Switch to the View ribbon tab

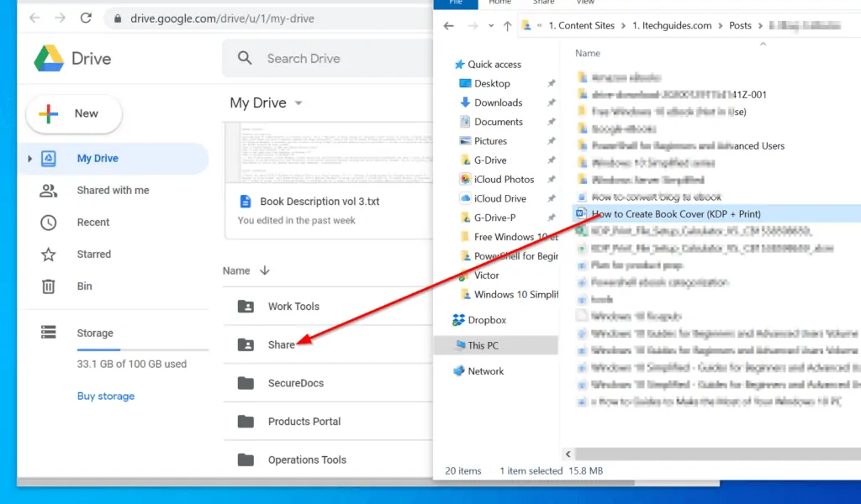click(x=585, y=3)
